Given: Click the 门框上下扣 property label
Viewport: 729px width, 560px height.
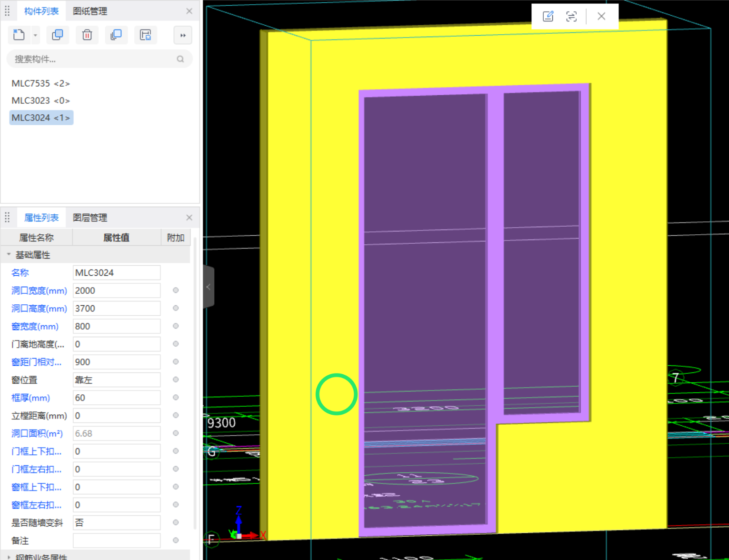Looking at the screenshot, I should click(x=36, y=451).
